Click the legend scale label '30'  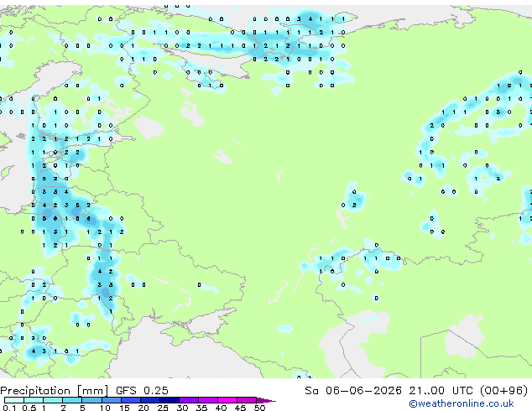[182, 408]
